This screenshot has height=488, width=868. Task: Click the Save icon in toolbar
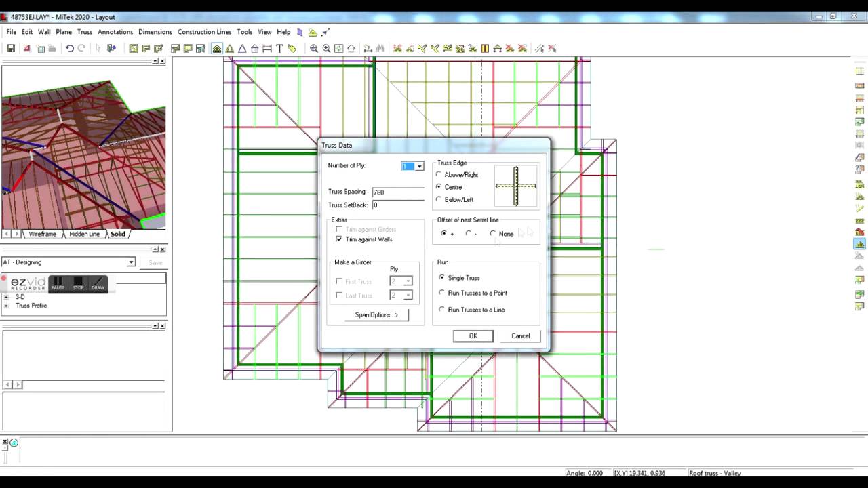[11, 49]
